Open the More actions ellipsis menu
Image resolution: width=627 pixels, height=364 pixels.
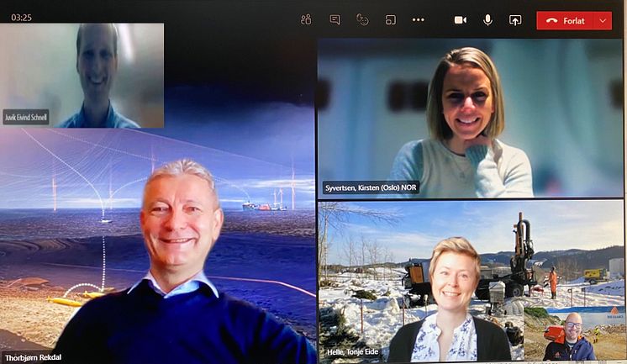click(x=418, y=19)
